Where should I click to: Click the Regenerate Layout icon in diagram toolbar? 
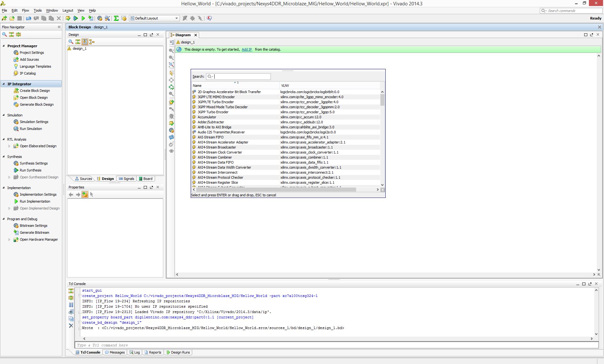coord(171,137)
